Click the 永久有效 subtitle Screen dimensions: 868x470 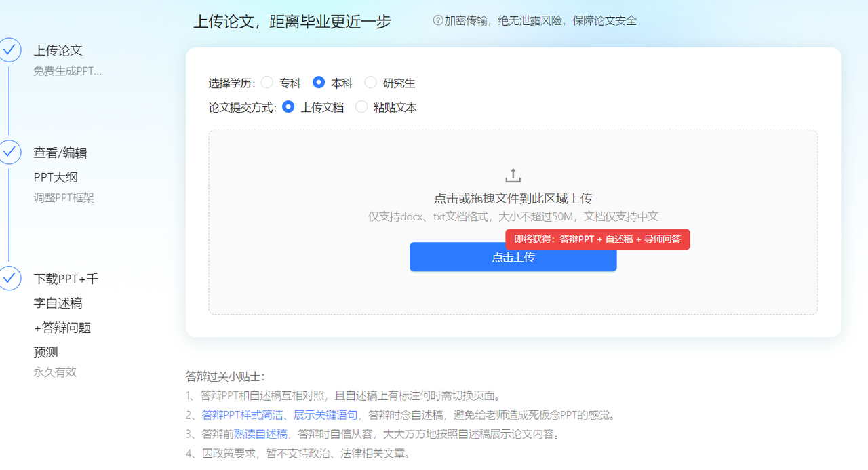[x=55, y=372]
